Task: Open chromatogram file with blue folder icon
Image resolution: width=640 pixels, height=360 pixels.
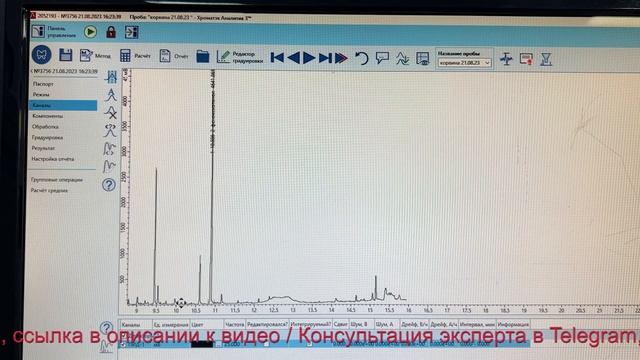Action: (202, 56)
